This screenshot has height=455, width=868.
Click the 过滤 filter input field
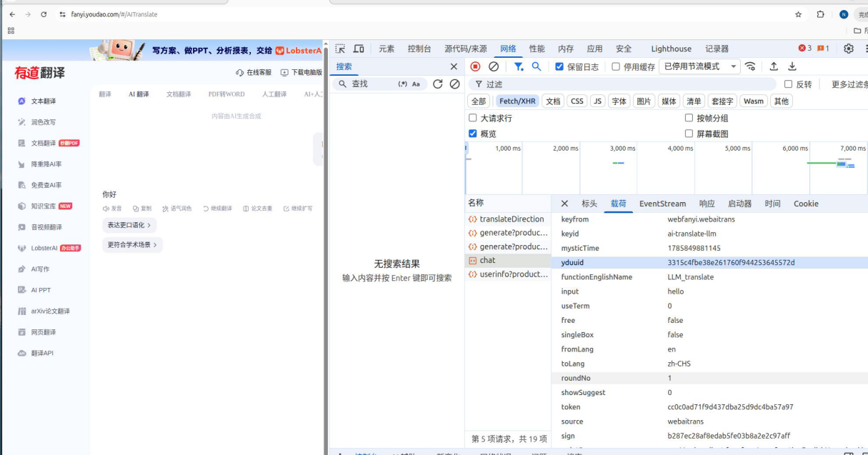(x=622, y=84)
